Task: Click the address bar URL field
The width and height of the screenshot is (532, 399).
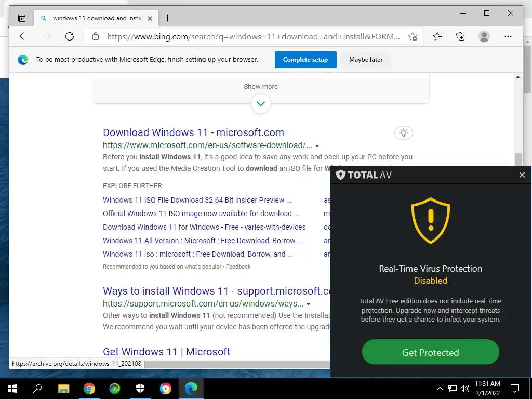Action: [254, 37]
